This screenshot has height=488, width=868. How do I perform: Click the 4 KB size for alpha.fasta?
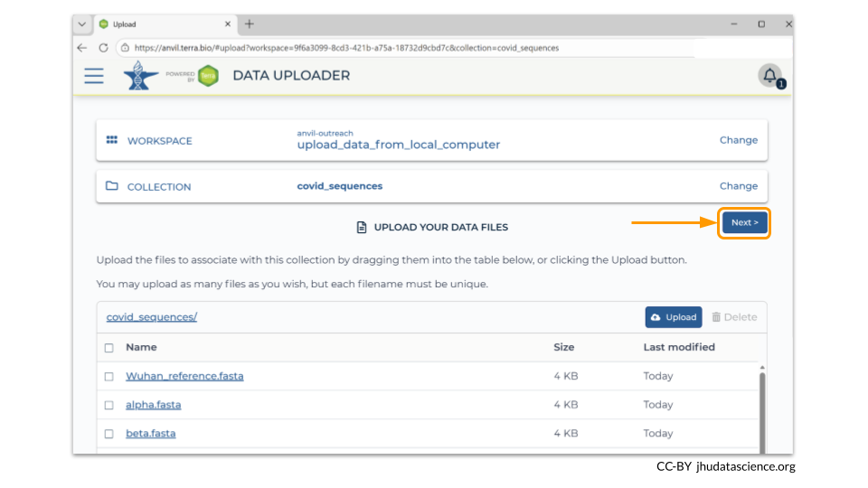(566, 405)
